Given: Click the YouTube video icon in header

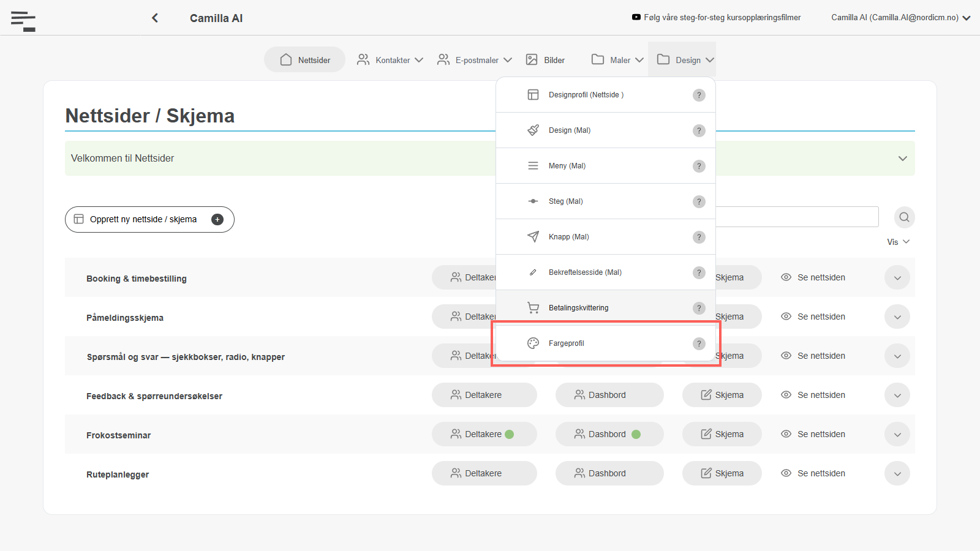Looking at the screenshot, I should (x=636, y=17).
